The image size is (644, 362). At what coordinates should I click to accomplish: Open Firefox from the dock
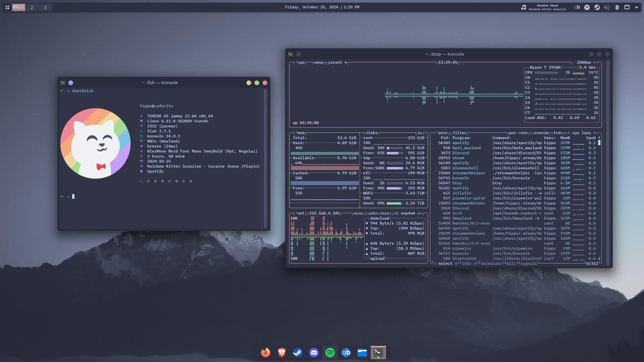click(266, 352)
